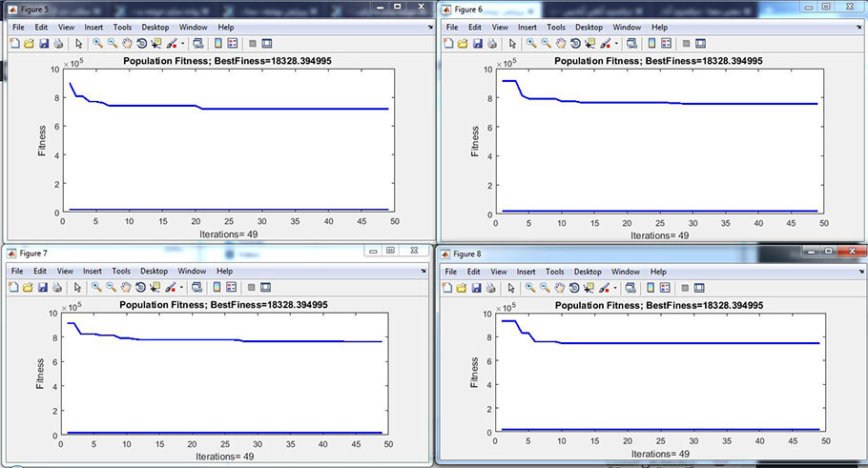Click the Zoom Out tool in Figure 7
This screenshot has width=868, height=468.
pos(112,287)
